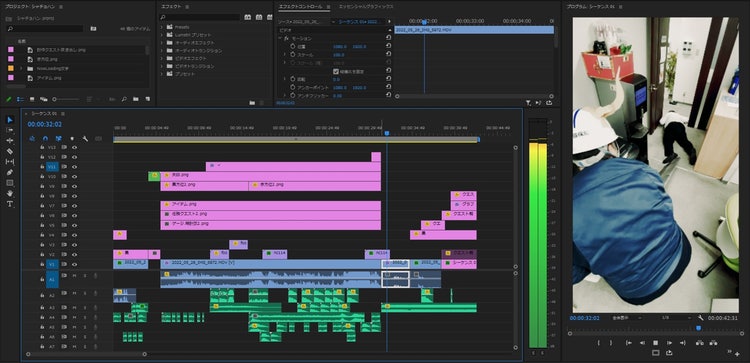750x363 pixels.
Task: Open Find in project panel
Action: tap(124, 99)
